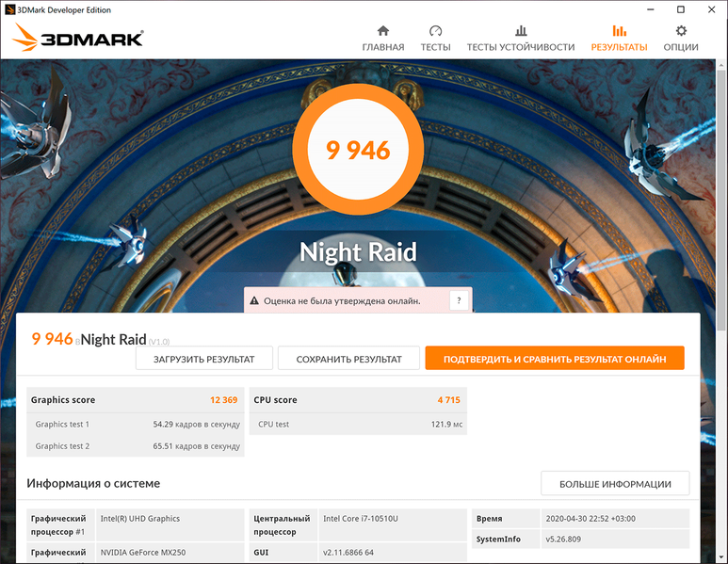Click the Оценка не была утверждена онлайн message
The image size is (728, 564).
(342, 300)
